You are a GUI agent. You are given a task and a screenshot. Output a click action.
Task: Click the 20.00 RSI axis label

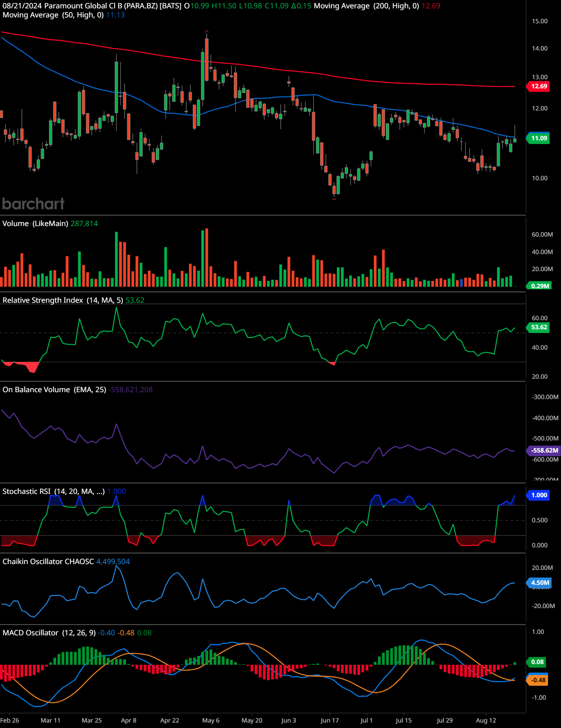(540, 377)
